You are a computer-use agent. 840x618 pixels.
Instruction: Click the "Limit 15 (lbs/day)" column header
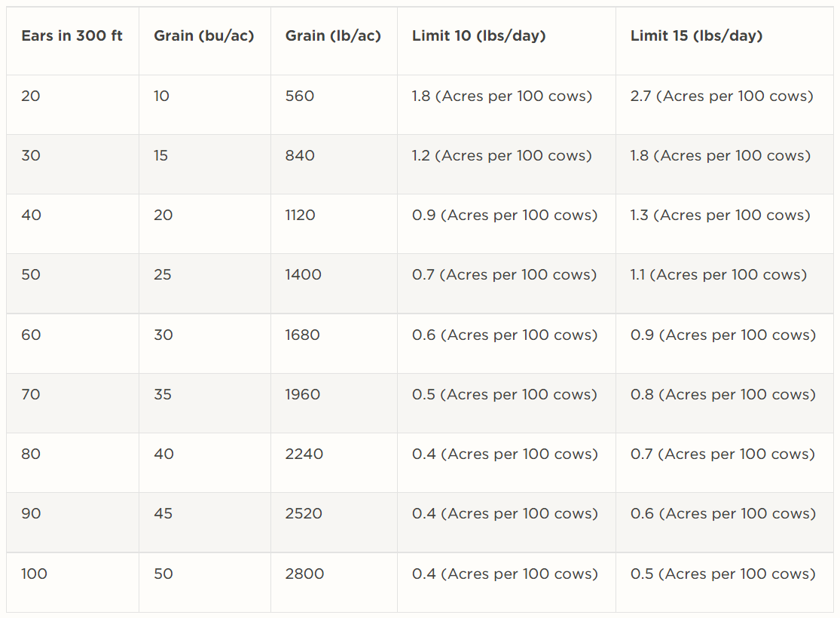(x=696, y=36)
